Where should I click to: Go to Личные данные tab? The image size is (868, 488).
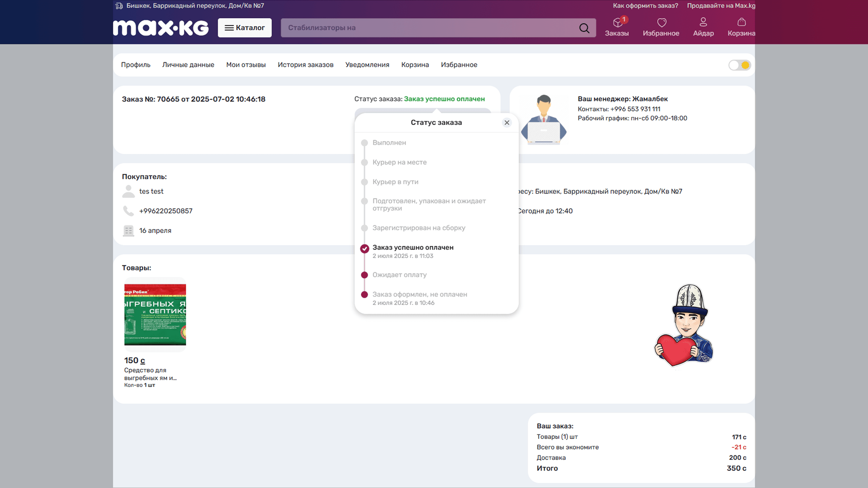(188, 65)
